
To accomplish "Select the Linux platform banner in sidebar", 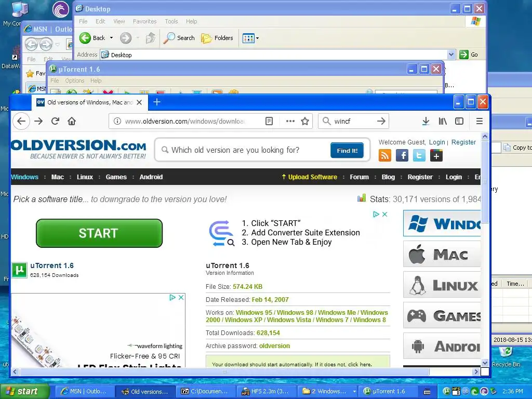I will 442,285.
